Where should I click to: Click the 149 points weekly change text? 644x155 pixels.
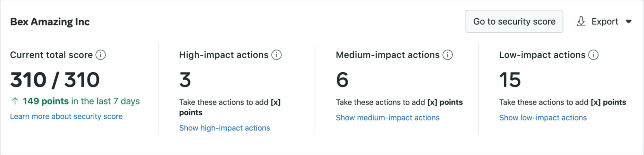(46, 101)
